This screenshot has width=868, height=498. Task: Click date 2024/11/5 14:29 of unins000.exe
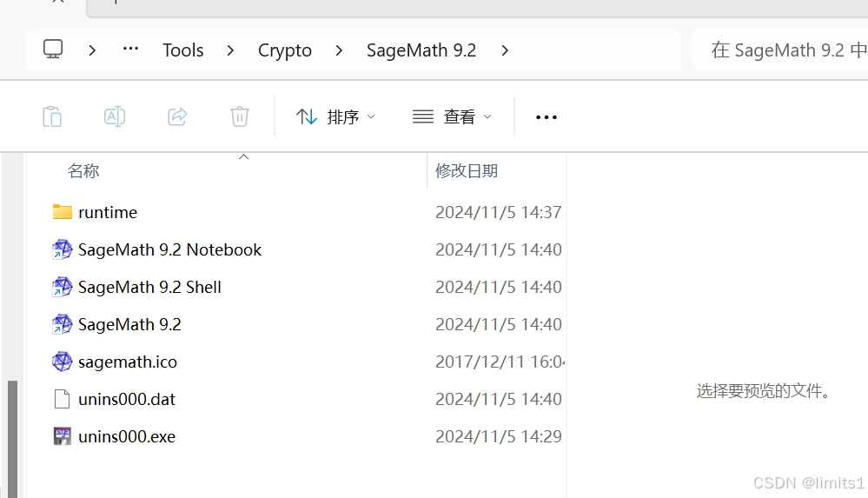(x=498, y=436)
